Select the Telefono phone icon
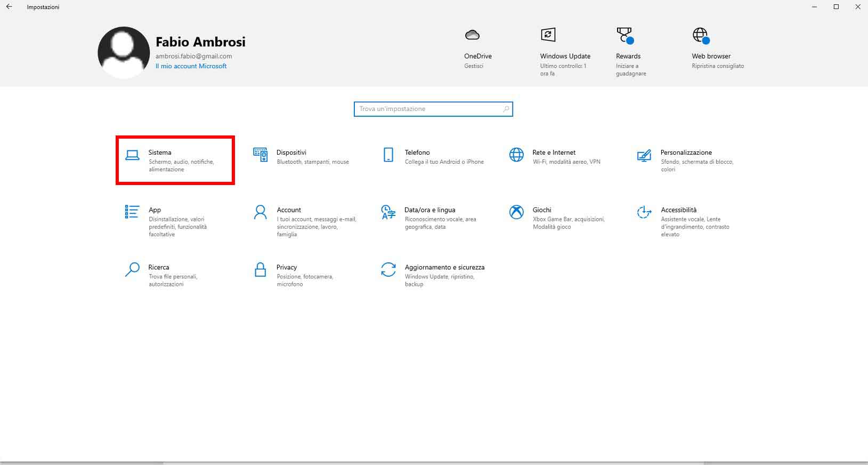This screenshot has width=868, height=465. coord(388,155)
